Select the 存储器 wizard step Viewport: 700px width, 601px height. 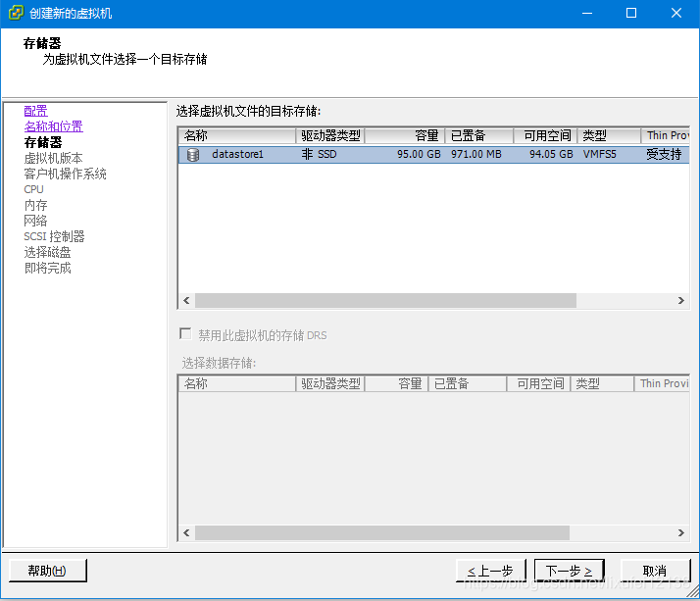43,142
